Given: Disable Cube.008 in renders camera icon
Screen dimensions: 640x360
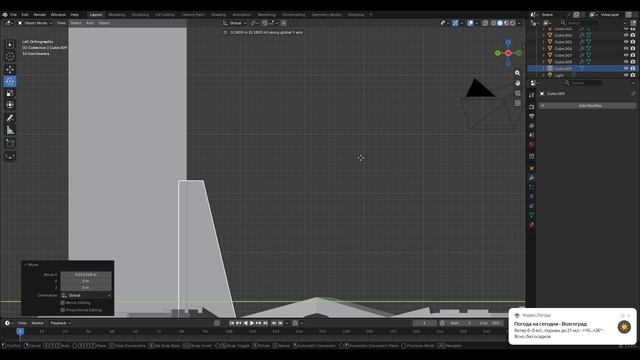Looking at the screenshot, I should pyautogui.click(x=633, y=62).
